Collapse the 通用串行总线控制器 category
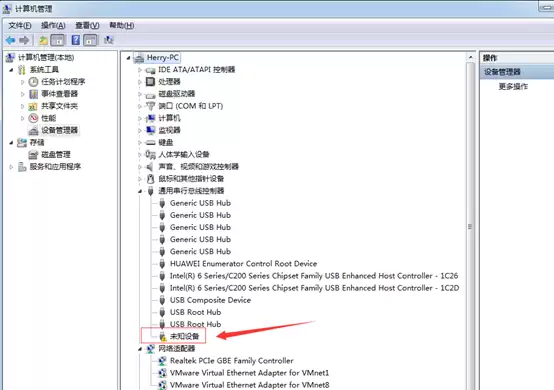 pos(140,191)
